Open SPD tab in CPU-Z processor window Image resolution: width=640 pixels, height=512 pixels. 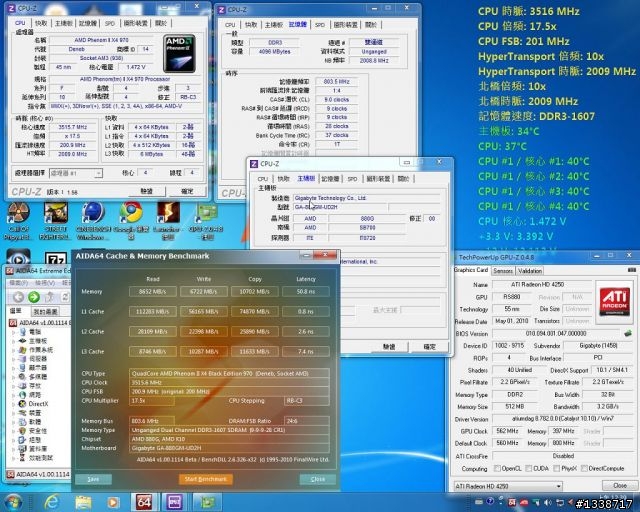110,24
